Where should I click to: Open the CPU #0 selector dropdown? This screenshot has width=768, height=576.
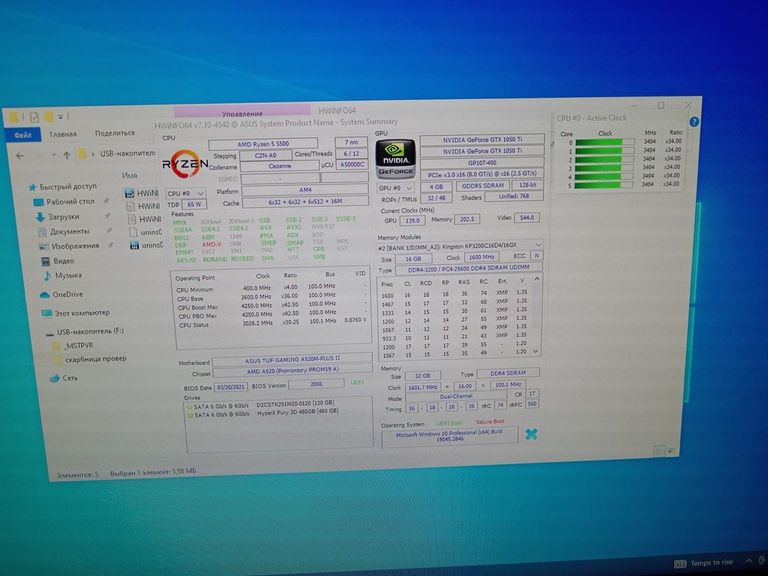(185, 193)
